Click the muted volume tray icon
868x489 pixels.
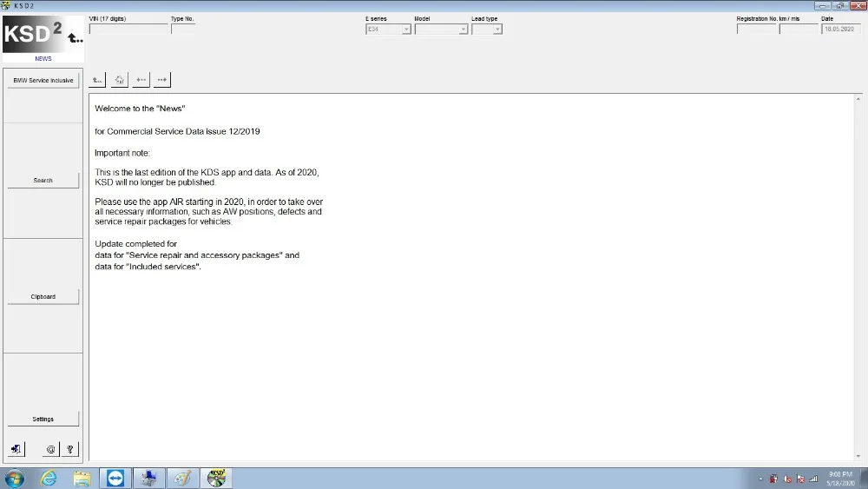[786, 479]
